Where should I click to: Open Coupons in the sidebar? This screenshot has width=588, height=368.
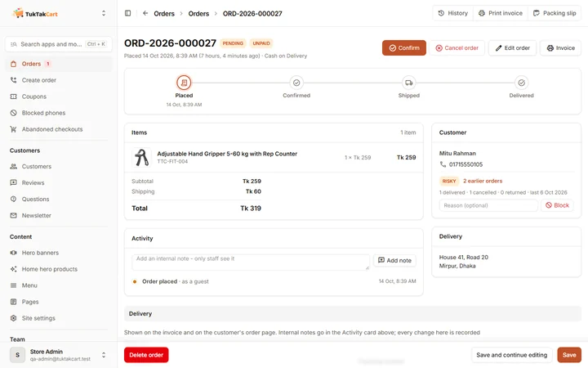pos(59,96)
